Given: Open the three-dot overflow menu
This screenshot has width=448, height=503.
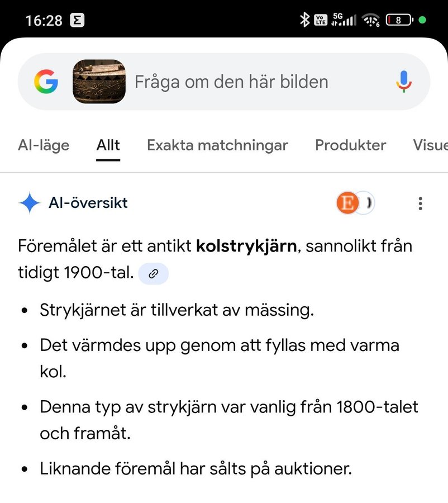Looking at the screenshot, I should tap(420, 203).
